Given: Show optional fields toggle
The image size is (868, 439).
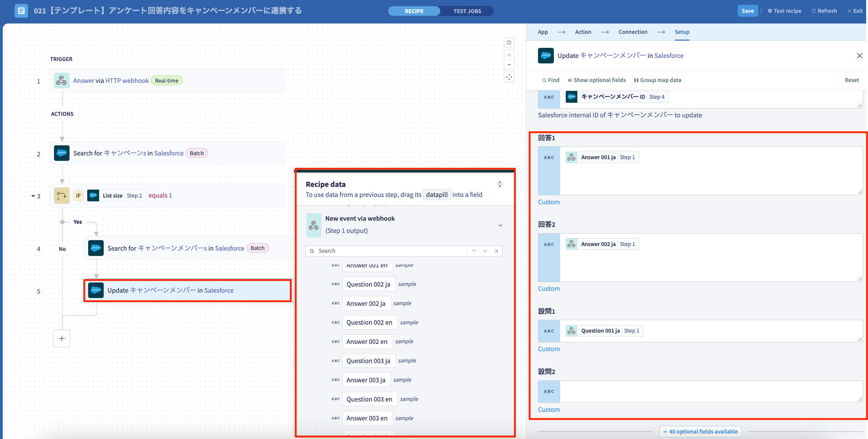Looking at the screenshot, I should pyautogui.click(x=597, y=80).
